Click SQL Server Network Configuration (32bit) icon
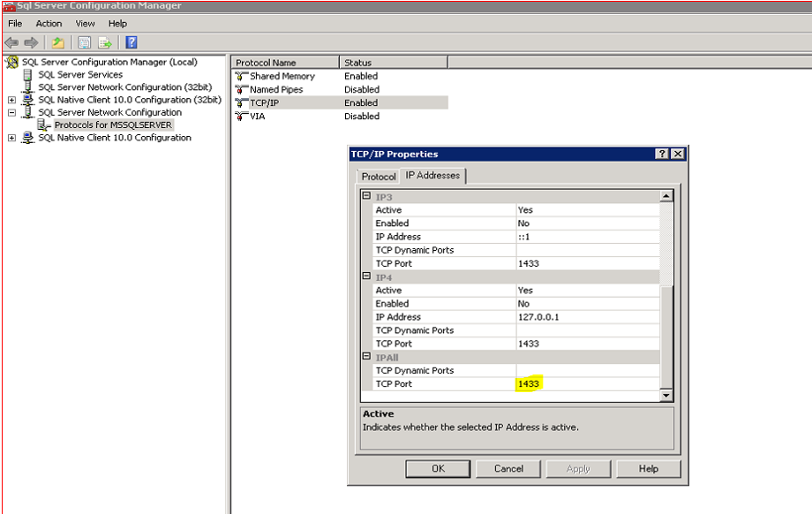This screenshot has height=514, width=812. [28, 87]
